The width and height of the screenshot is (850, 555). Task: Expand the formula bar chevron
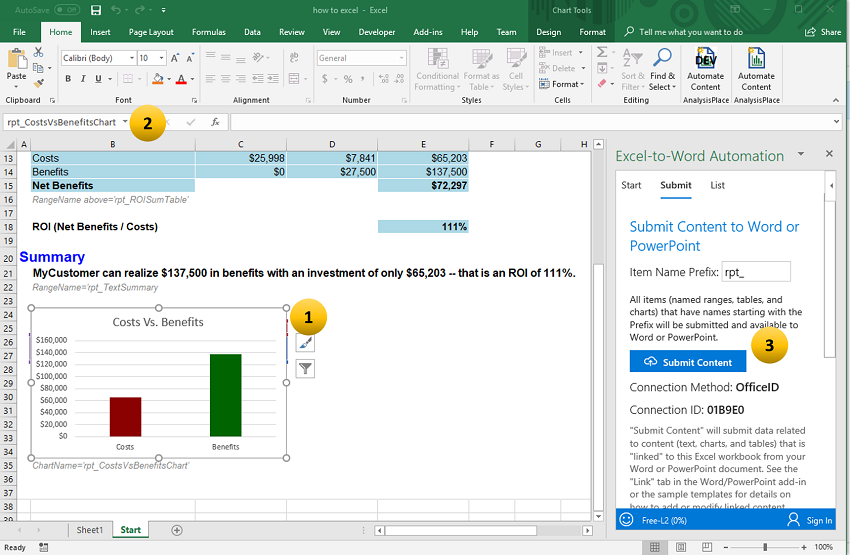click(x=836, y=122)
